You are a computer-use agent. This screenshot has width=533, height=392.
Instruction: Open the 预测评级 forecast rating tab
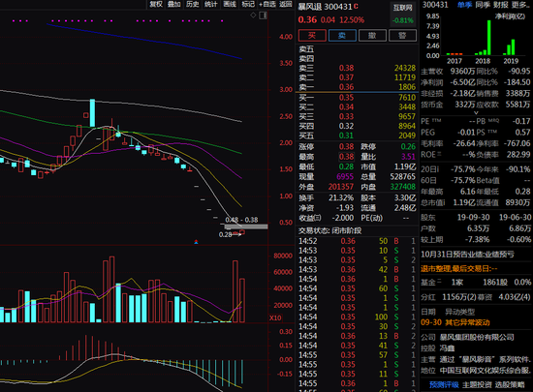tap(444, 384)
